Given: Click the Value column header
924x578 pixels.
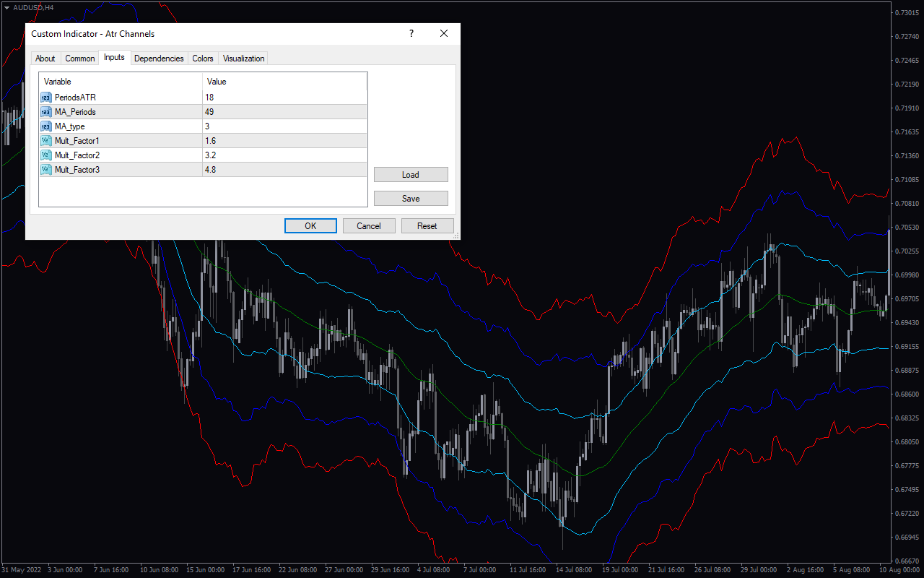Looking at the screenshot, I should coord(284,82).
